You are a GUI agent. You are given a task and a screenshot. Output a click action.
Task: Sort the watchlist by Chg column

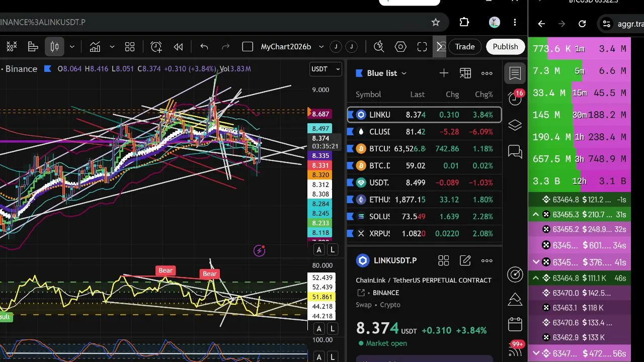(x=452, y=95)
